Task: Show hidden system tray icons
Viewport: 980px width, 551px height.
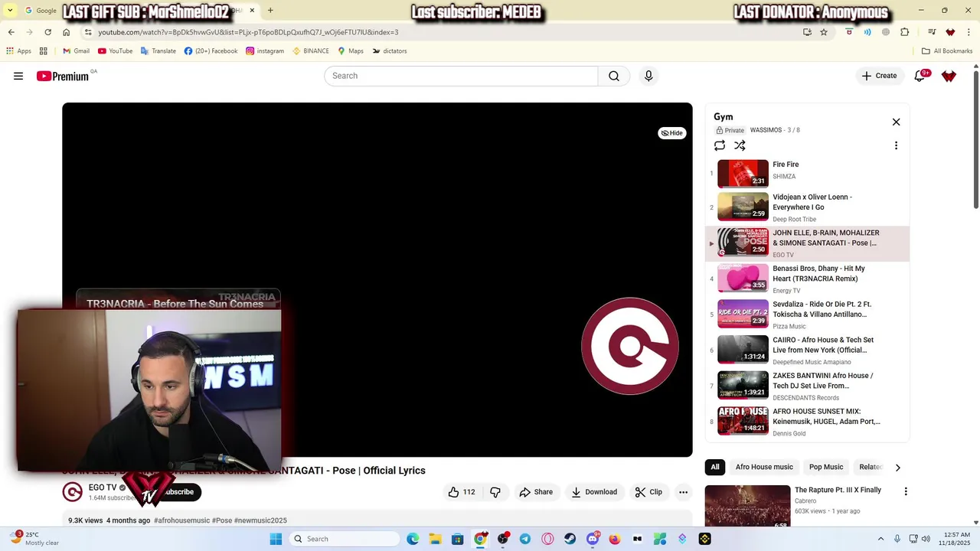Action: (880, 539)
